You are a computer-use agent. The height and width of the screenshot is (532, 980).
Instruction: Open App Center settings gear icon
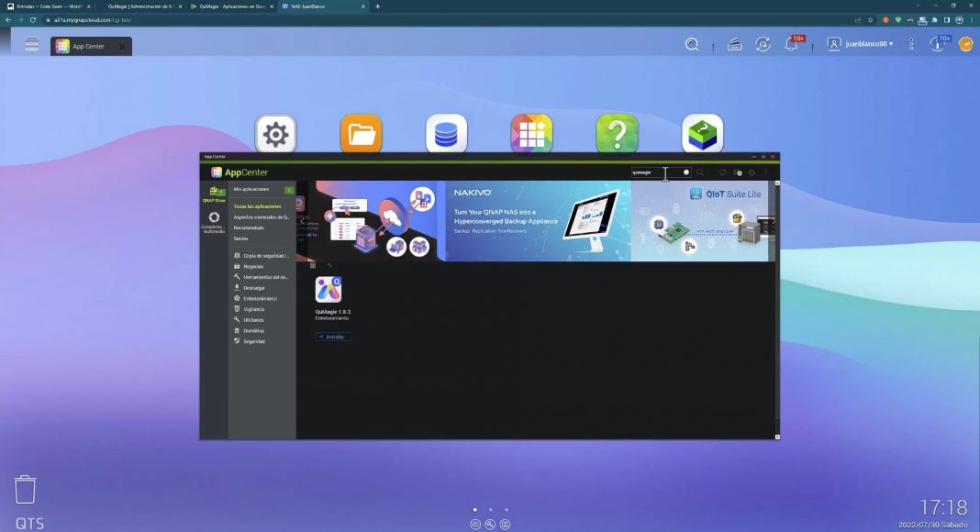click(x=752, y=172)
